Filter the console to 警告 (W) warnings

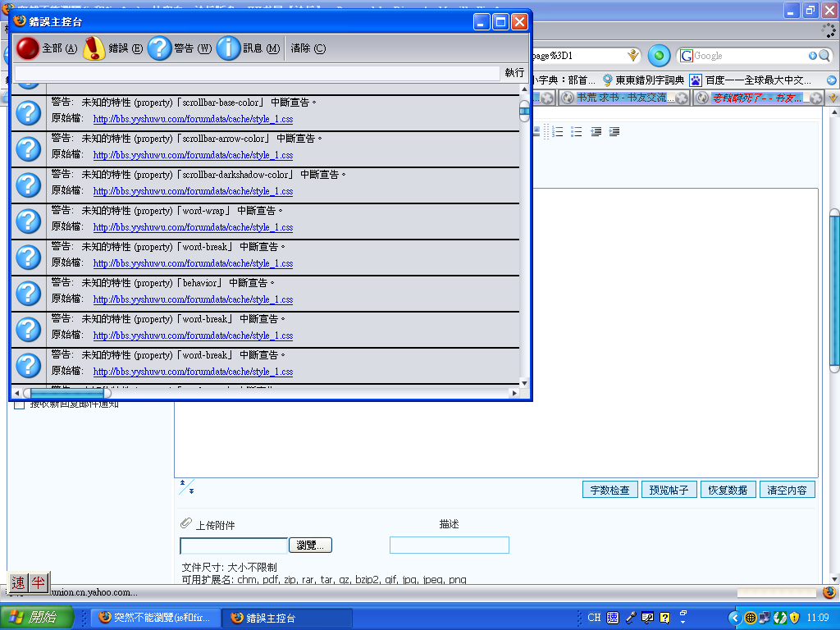(x=180, y=48)
